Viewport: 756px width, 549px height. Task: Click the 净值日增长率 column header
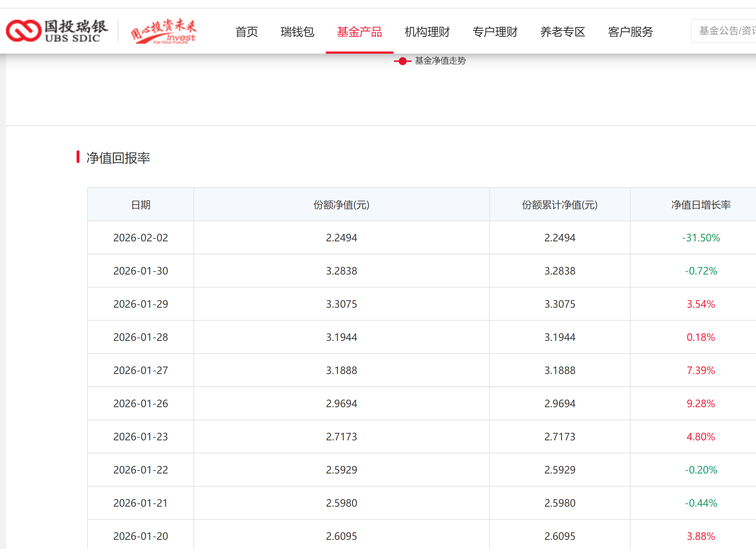(701, 205)
